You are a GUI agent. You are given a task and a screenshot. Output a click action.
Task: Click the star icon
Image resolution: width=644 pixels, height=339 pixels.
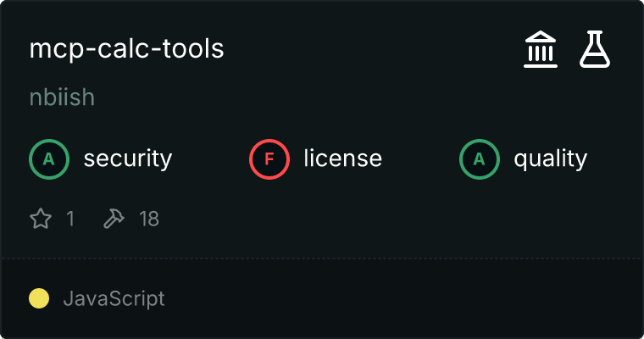tap(41, 220)
